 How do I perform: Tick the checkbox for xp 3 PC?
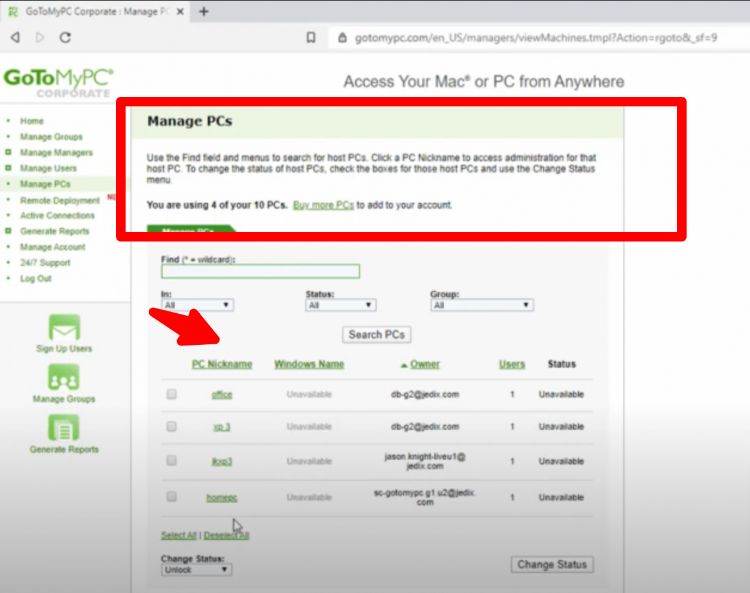(171, 426)
